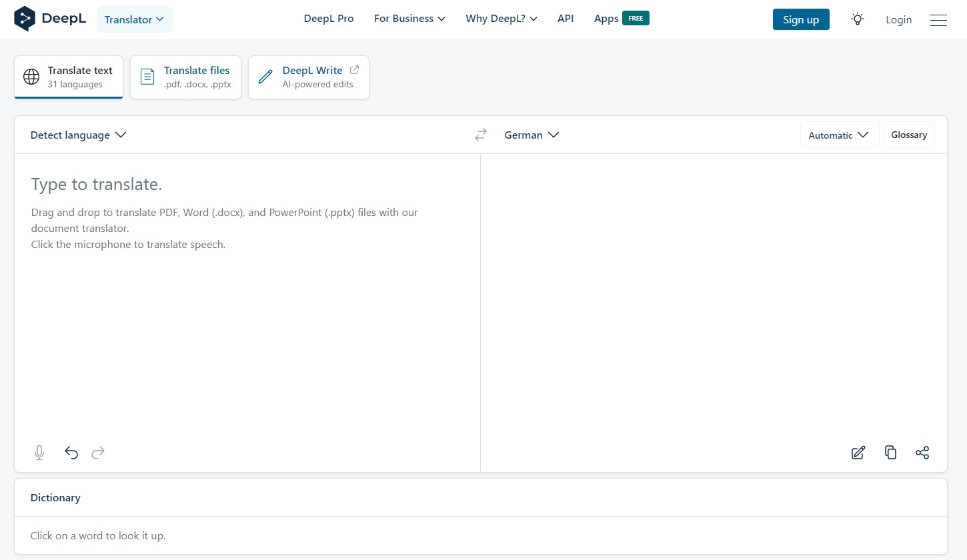Expand the Why DeepL? menu
The height and width of the screenshot is (560, 967).
(502, 19)
